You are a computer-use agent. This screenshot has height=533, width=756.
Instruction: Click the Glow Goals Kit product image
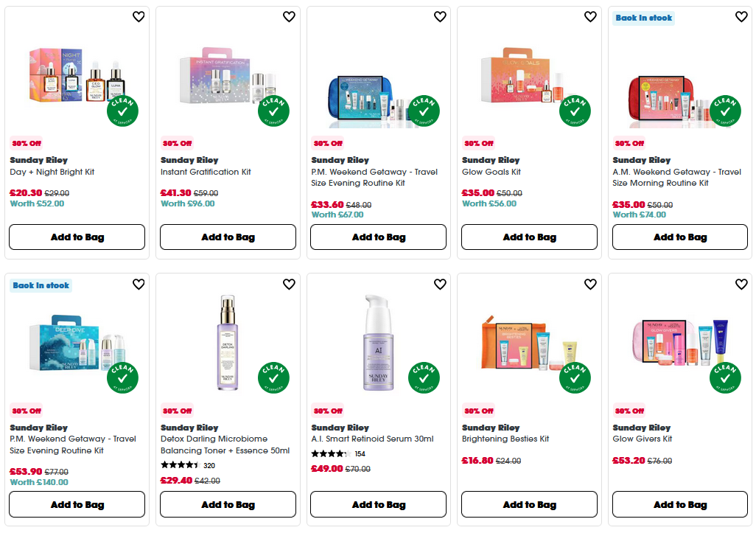pyautogui.click(x=529, y=81)
